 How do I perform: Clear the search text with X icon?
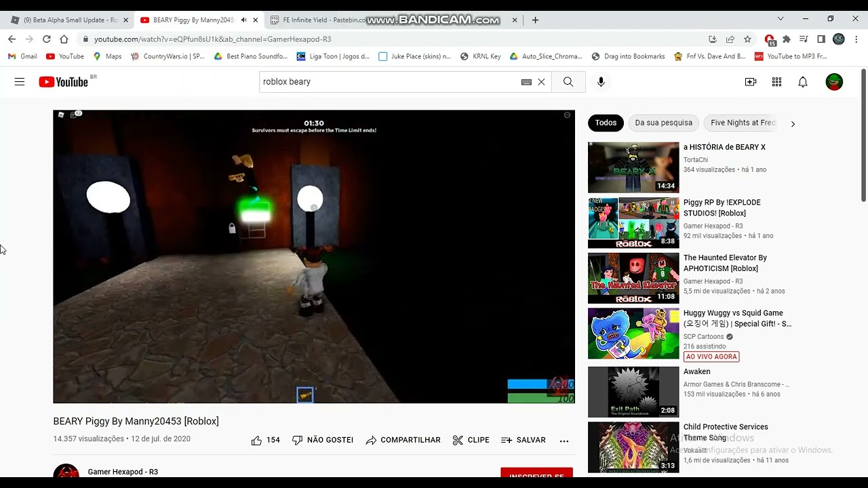point(541,82)
